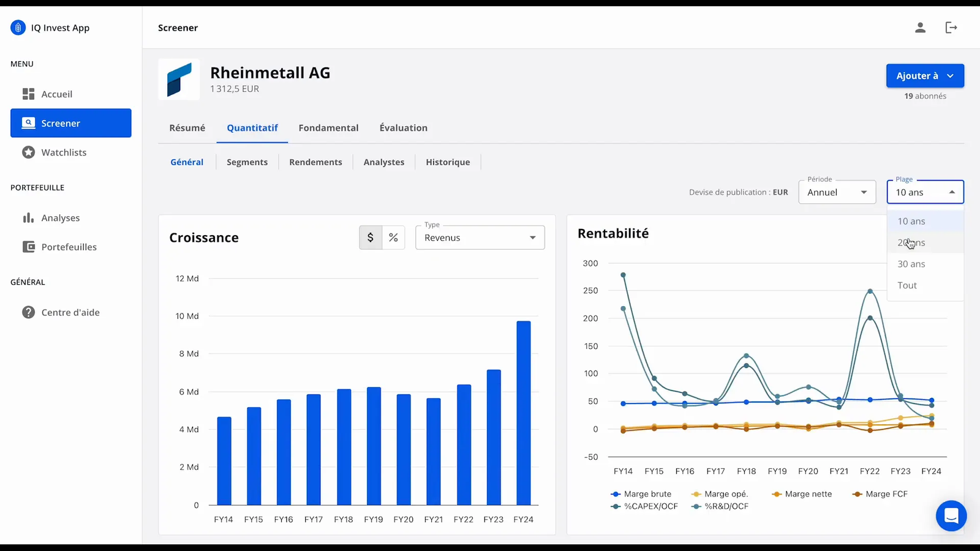Select 10 ans range option
980x551 pixels.
coord(925,221)
